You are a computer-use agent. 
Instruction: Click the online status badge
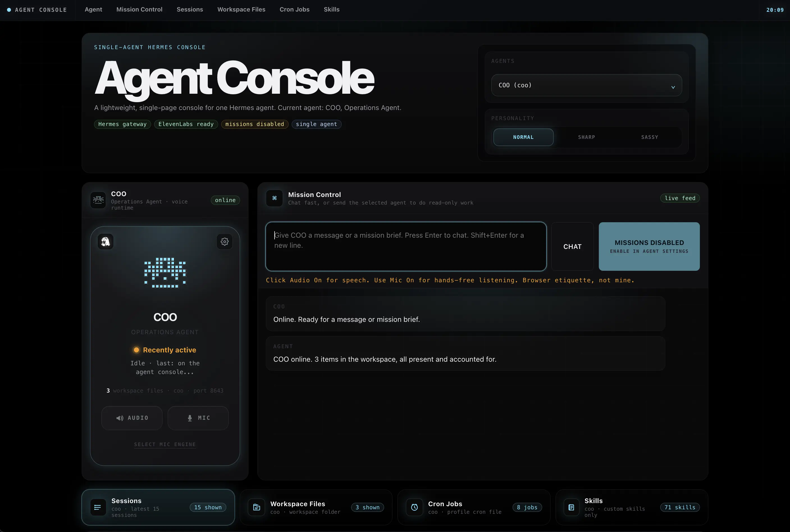(x=225, y=200)
